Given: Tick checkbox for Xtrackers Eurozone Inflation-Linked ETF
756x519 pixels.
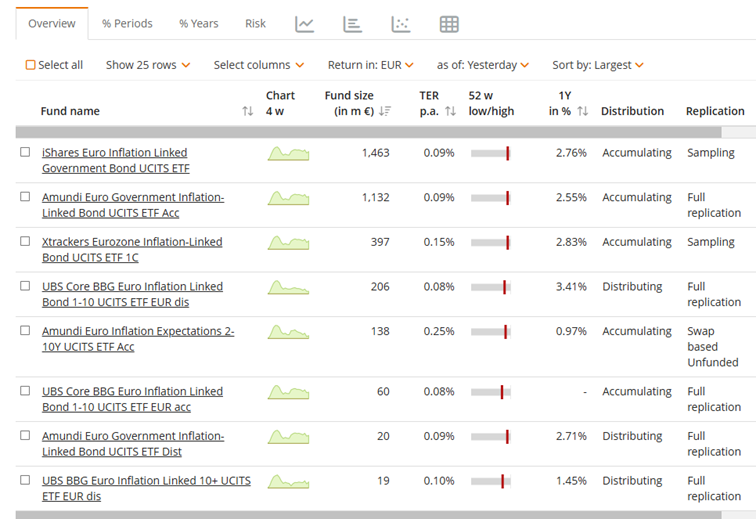Looking at the screenshot, I should coord(25,241).
